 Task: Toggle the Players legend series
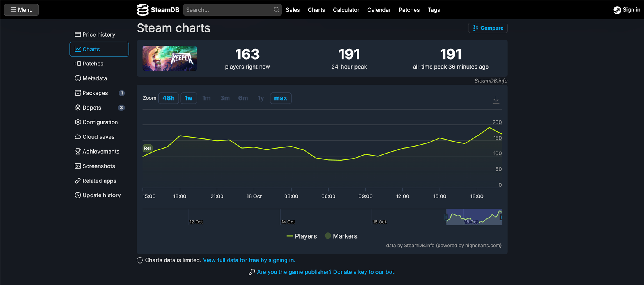[302, 236]
